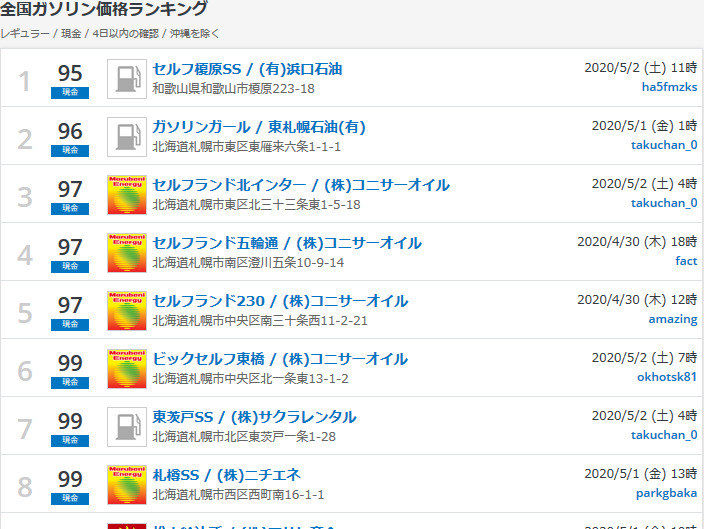Click the date 2020/5/2 (土) 11時
Screen dimensions: 704x529
(x=641, y=68)
